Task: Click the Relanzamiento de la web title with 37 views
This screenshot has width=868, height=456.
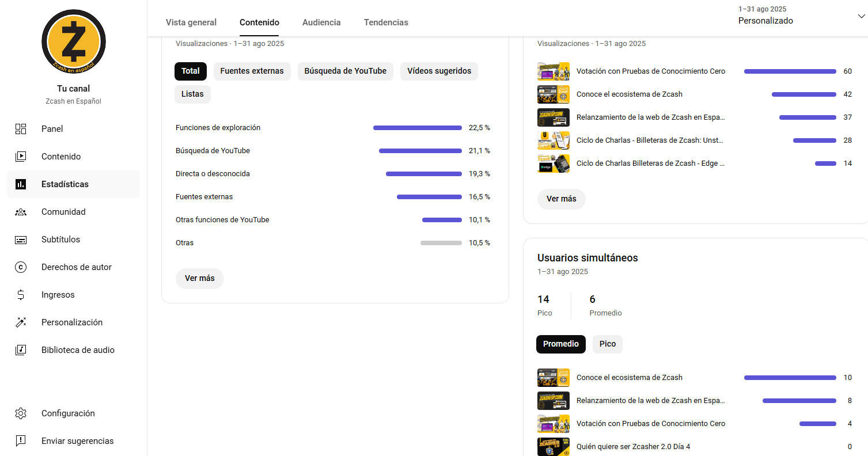Action: [651, 117]
